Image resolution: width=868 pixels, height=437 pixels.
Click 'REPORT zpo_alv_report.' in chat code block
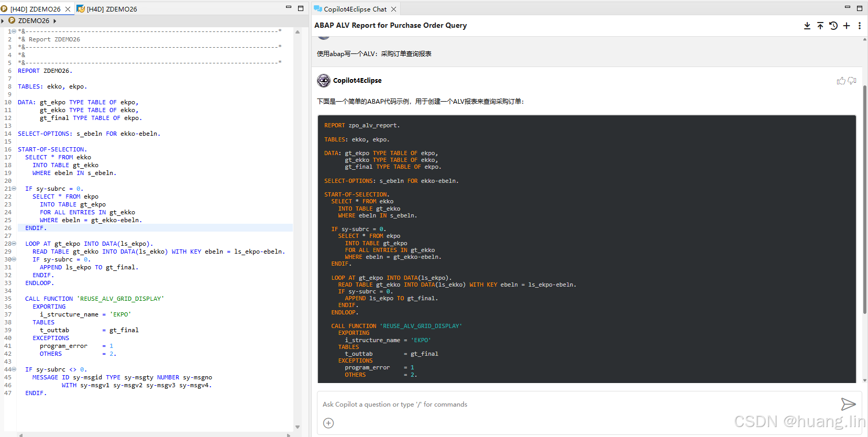[362, 126]
